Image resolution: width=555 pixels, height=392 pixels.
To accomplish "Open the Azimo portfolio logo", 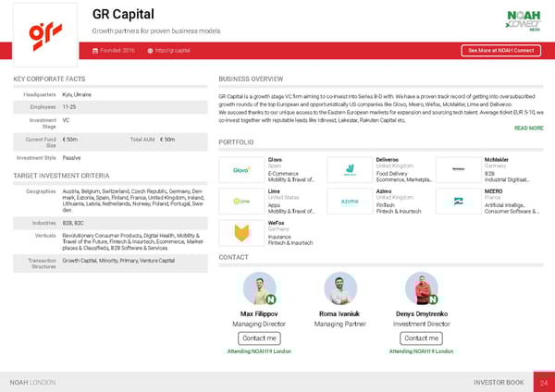I will (350, 201).
